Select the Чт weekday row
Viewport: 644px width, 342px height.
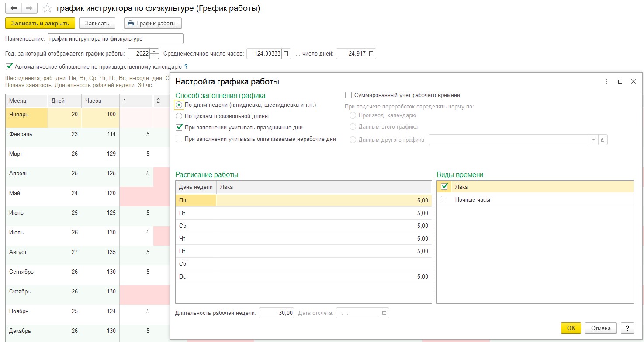click(x=303, y=238)
